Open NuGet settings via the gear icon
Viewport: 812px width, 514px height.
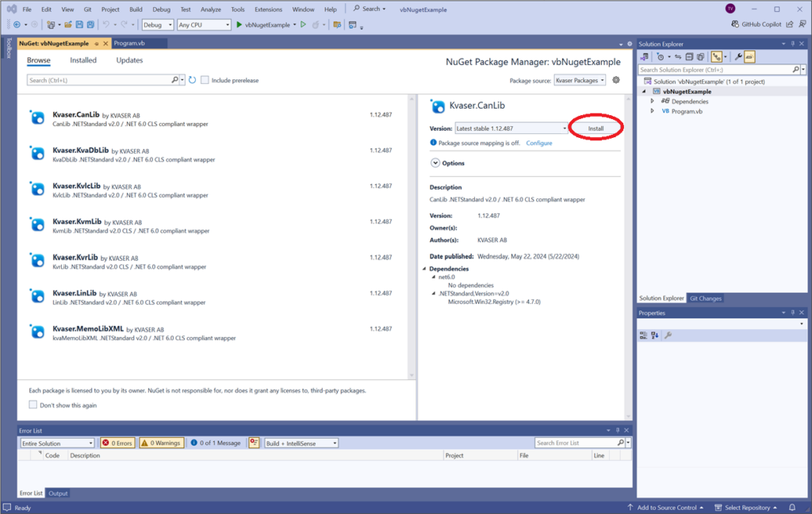click(616, 79)
